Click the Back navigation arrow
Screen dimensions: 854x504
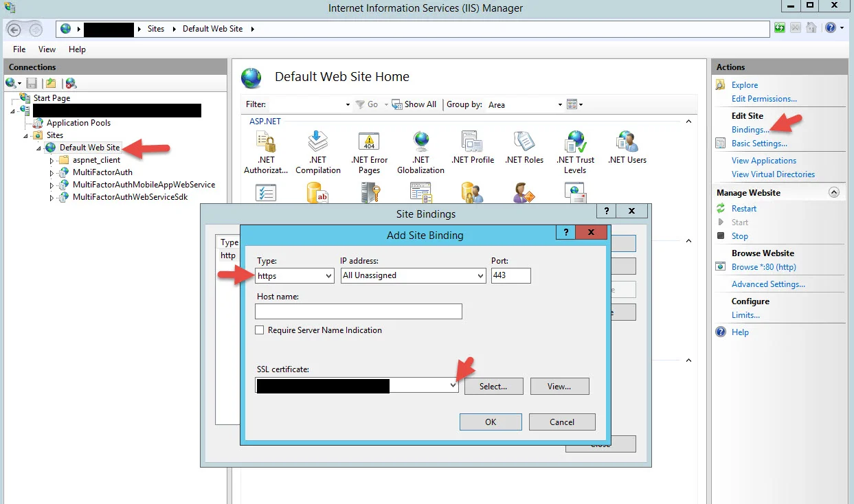click(14, 29)
